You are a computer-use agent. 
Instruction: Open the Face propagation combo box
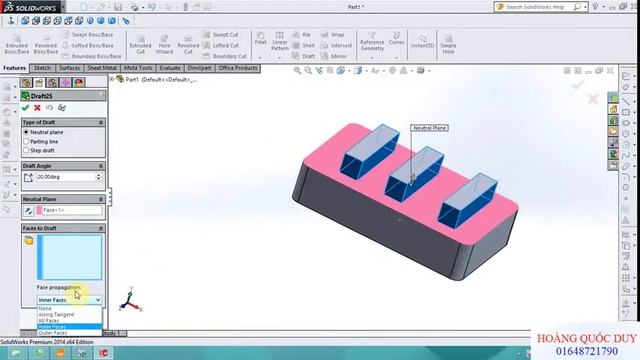[69, 300]
